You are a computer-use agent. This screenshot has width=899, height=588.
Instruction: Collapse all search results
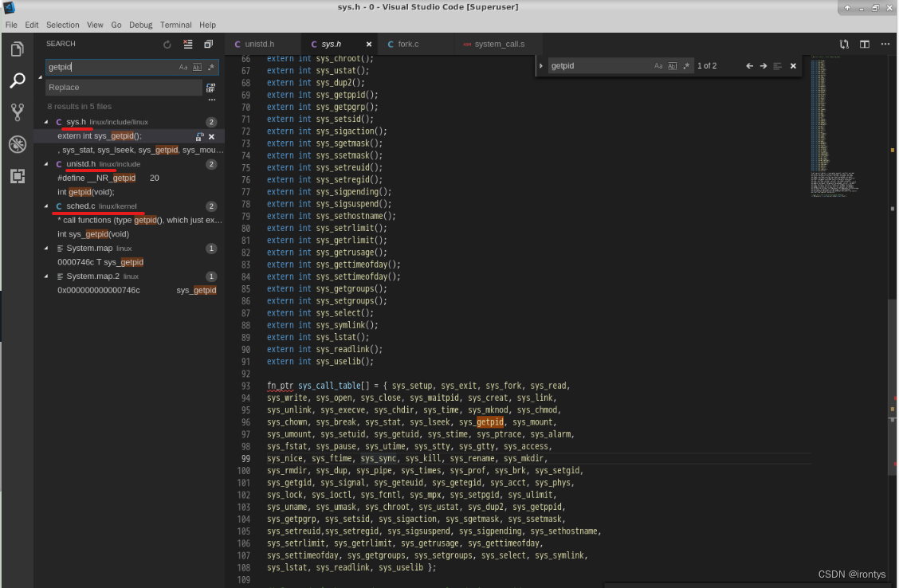[208, 44]
